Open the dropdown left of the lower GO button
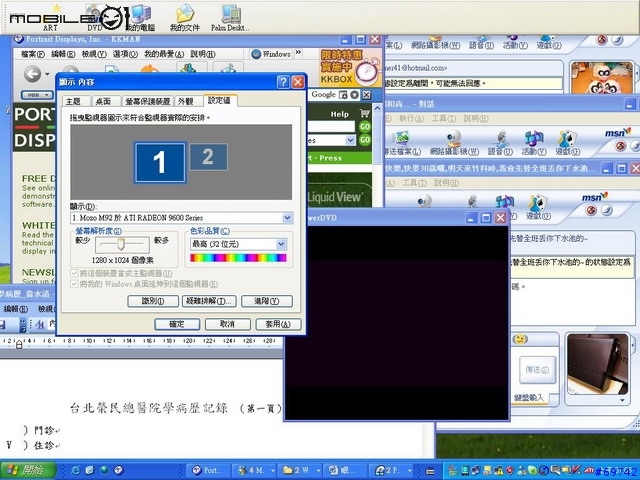640x480 pixels. pyautogui.click(x=350, y=140)
